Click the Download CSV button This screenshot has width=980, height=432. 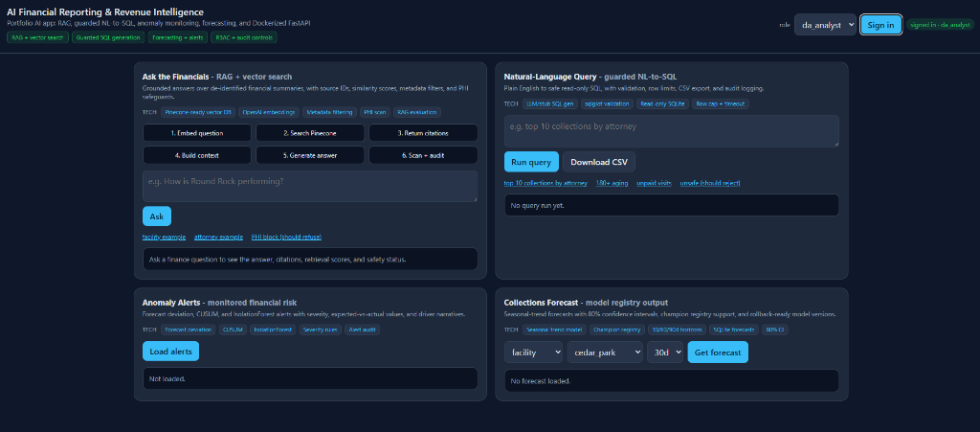[x=599, y=162]
